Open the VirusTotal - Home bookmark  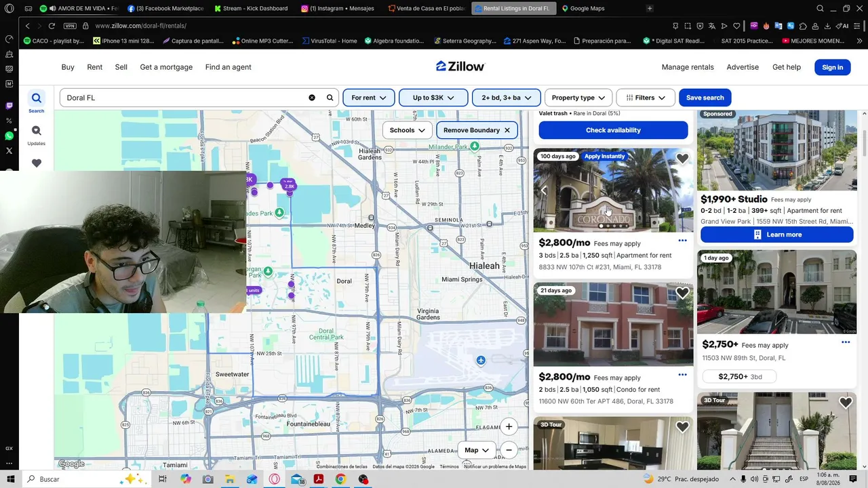pos(329,41)
